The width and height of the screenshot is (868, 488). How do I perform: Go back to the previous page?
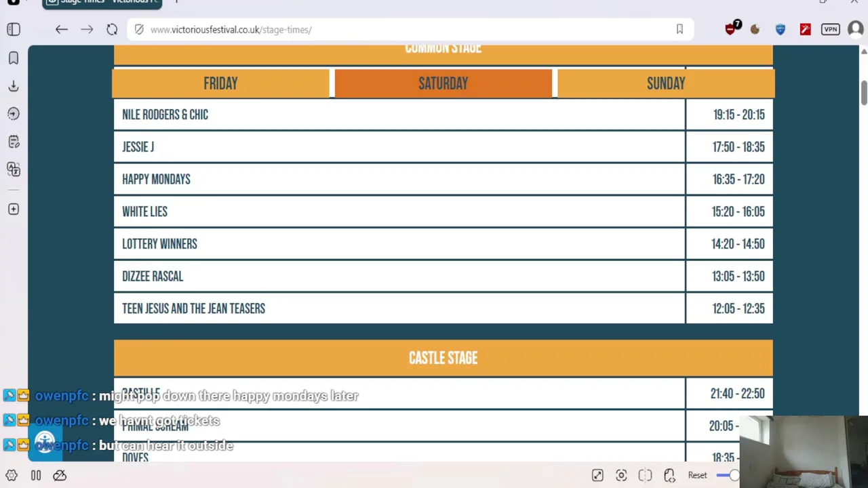[x=62, y=29]
